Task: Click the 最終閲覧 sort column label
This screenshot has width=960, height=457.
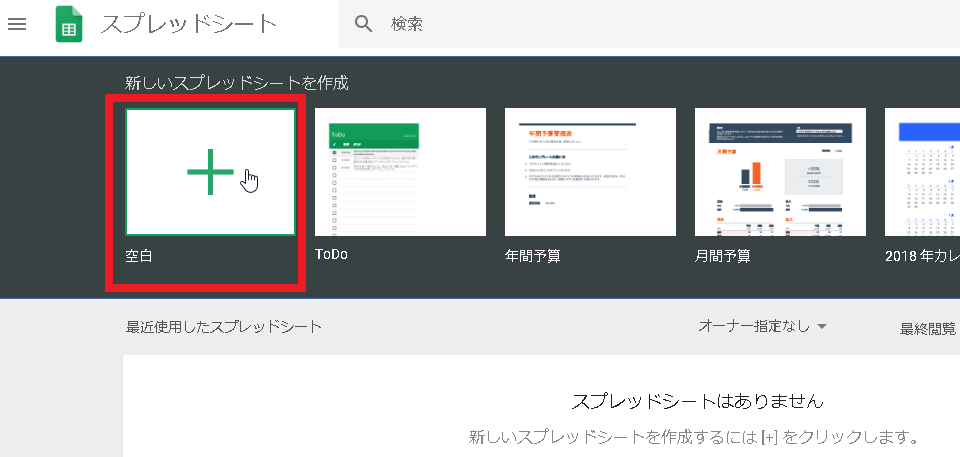Action: coord(928,328)
